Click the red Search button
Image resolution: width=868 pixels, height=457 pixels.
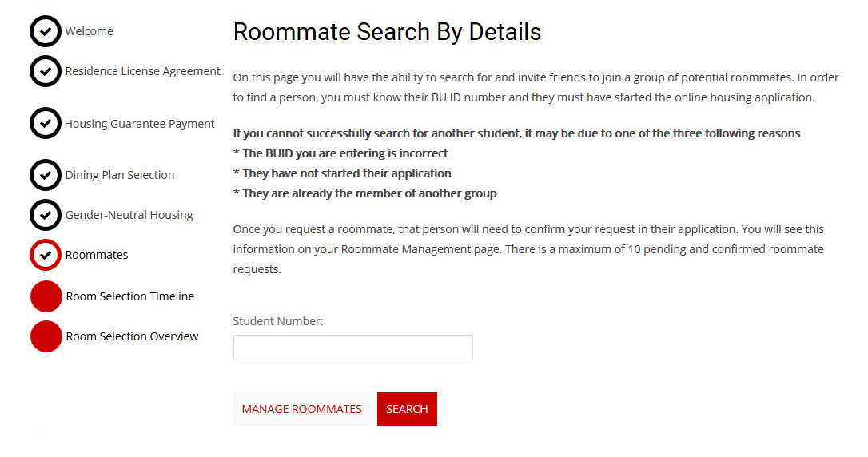[407, 409]
